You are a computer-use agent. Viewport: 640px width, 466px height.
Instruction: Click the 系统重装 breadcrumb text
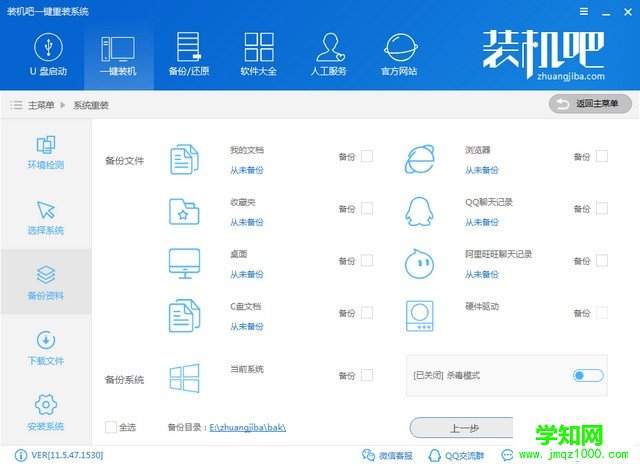91,105
